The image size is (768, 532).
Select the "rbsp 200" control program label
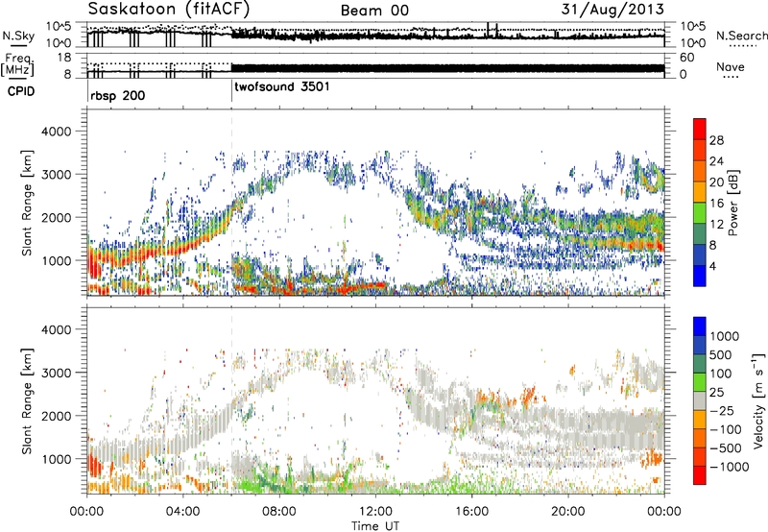pyautogui.click(x=117, y=95)
